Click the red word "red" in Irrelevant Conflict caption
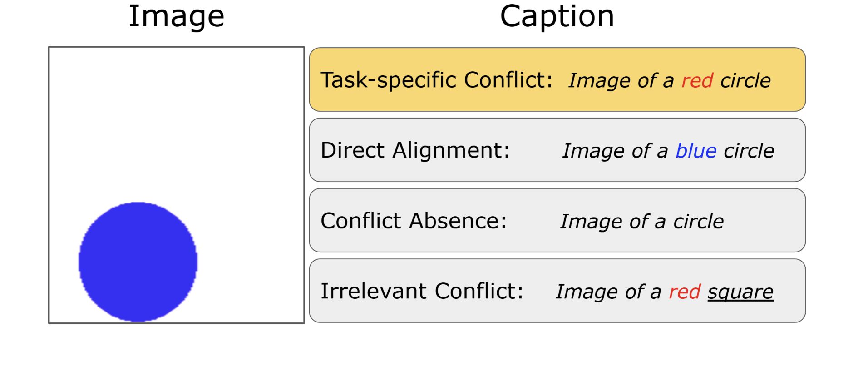This screenshot has height=376, width=868. 685,292
